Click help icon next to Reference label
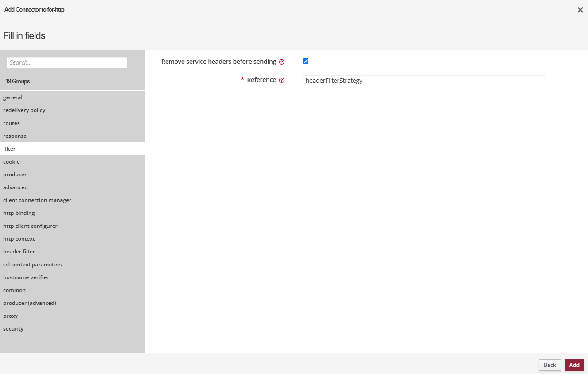Viewport: 588px width, 374px height. (282, 80)
